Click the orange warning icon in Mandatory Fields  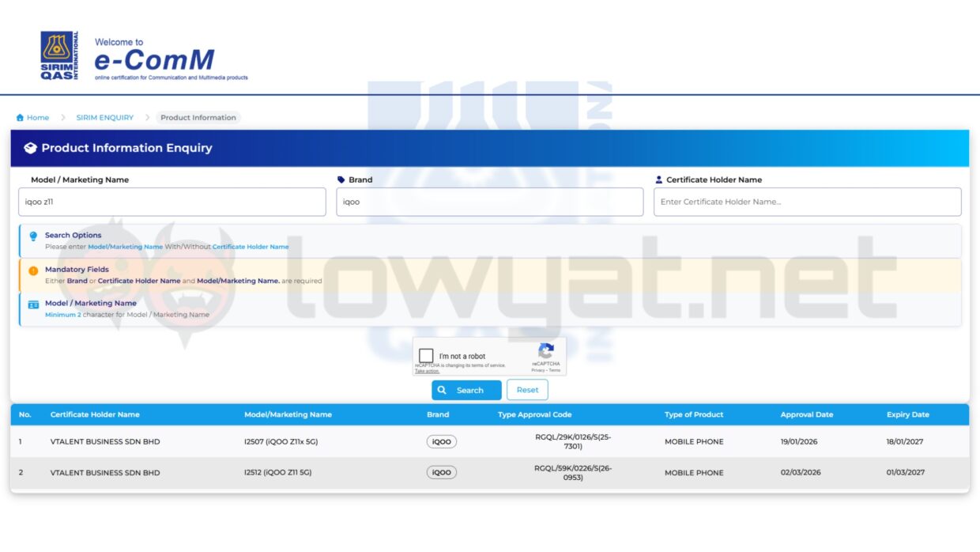(32, 269)
